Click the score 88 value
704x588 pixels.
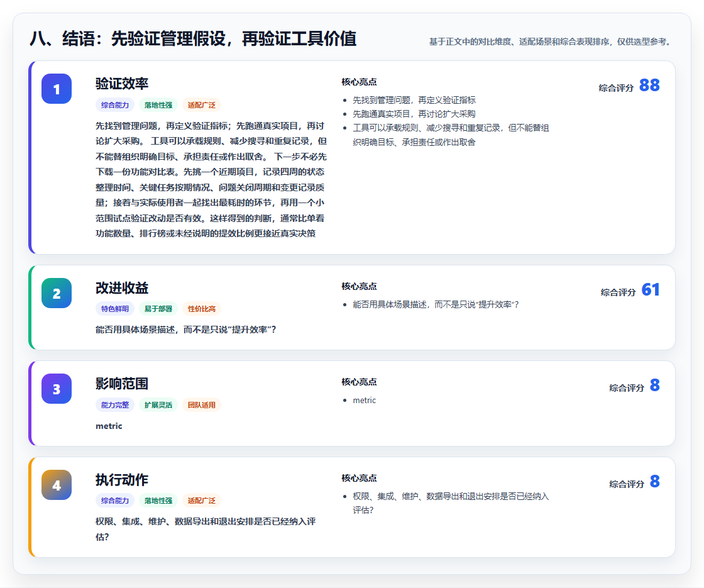click(649, 85)
